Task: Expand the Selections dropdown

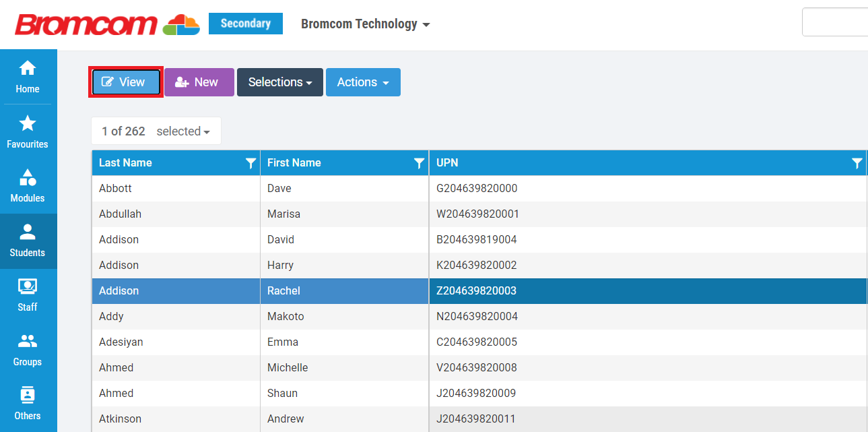Action: 279,82
